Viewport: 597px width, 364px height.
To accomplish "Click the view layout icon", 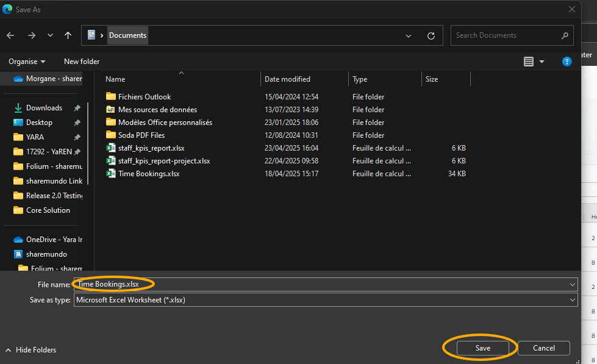I will pyautogui.click(x=529, y=62).
